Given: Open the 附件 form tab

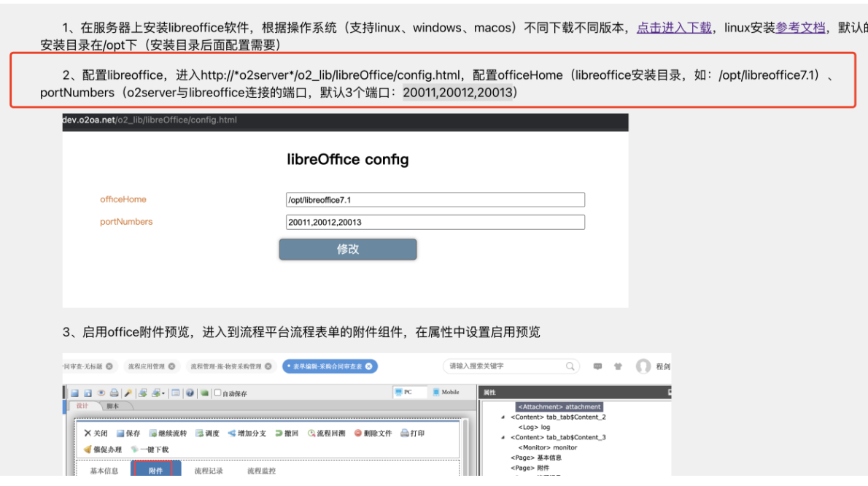Looking at the screenshot, I should click(155, 470).
